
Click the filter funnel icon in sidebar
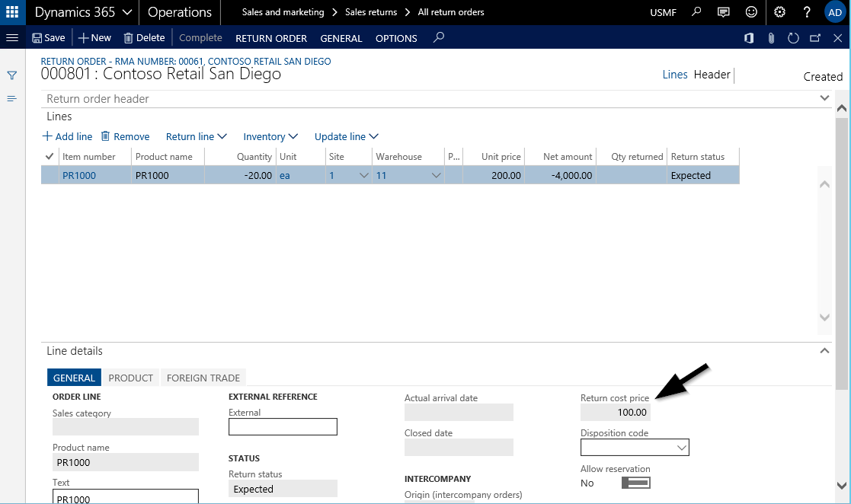click(12, 75)
